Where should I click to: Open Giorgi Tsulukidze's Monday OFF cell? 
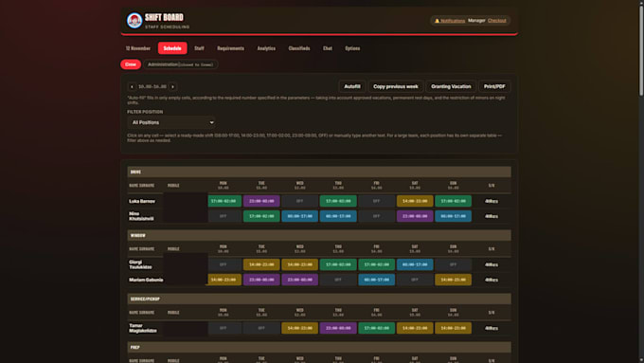pos(224,264)
